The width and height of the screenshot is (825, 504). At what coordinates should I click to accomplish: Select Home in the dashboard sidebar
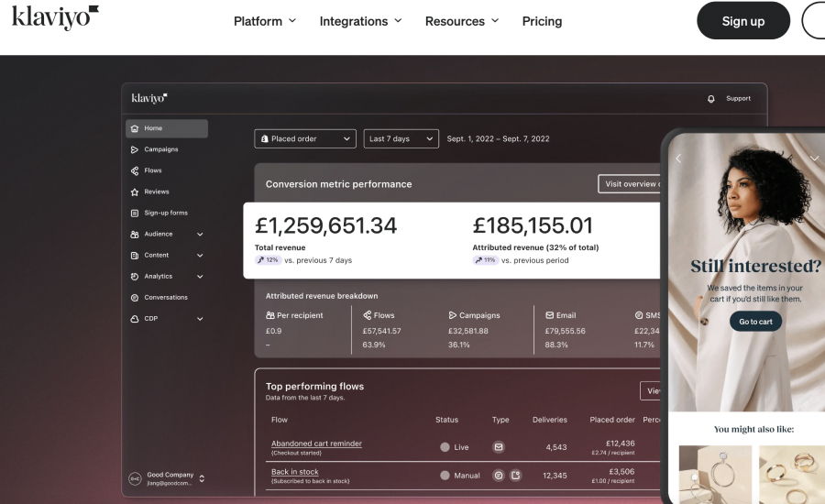click(x=167, y=128)
